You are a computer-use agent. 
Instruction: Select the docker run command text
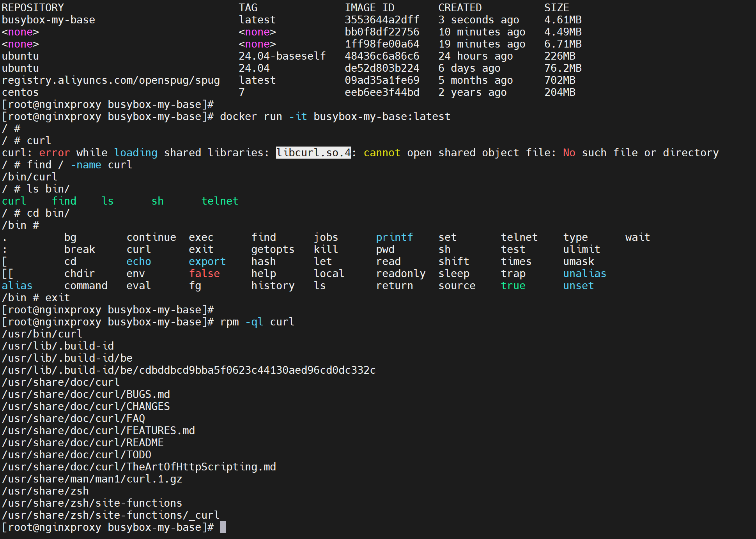click(x=335, y=116)
